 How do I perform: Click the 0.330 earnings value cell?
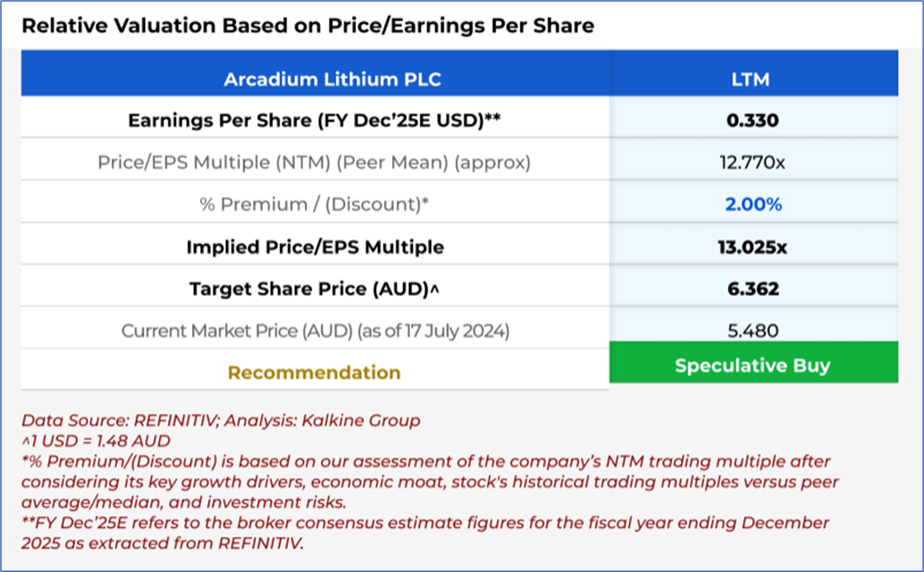pos(753,121)
